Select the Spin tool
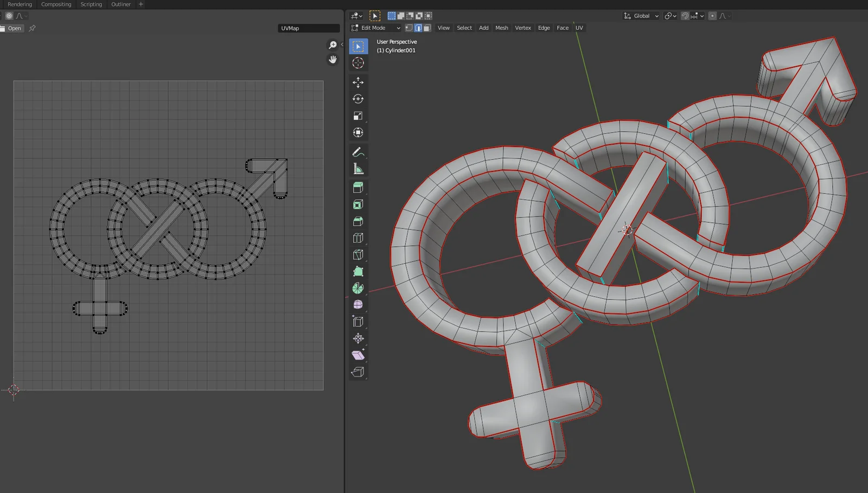 coord(358,287)
